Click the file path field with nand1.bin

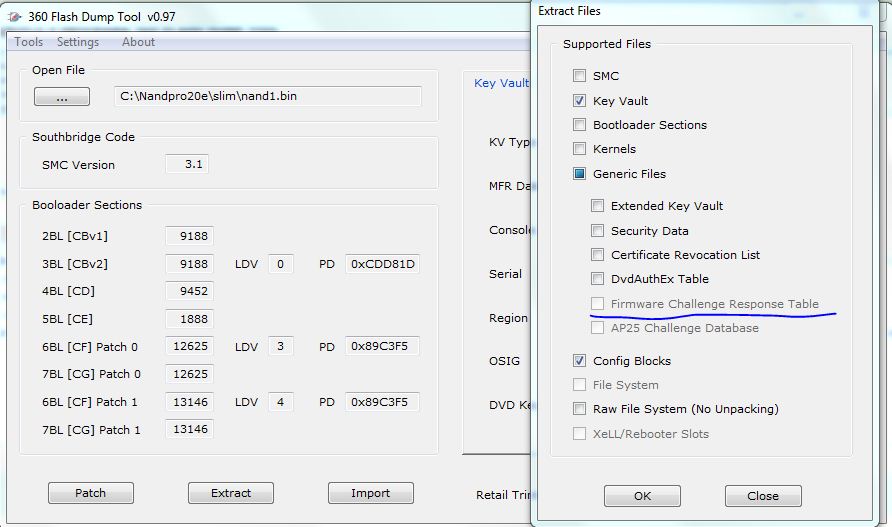point(268,96)
